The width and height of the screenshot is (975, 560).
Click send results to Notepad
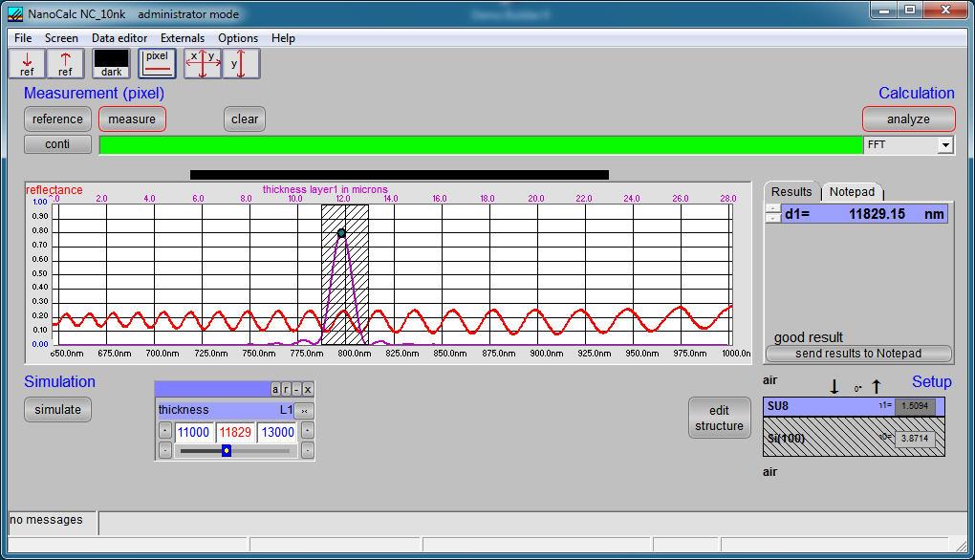pos(859,354)
